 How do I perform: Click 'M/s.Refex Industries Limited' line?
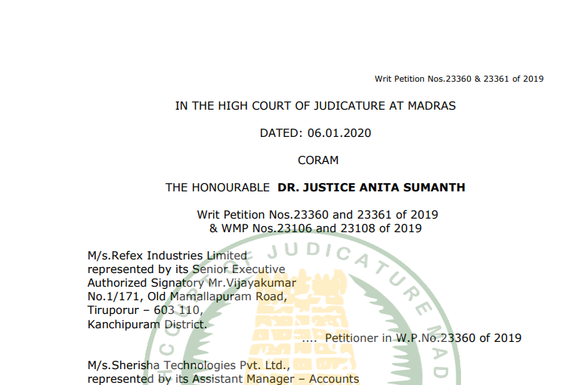tap(167, 256)
